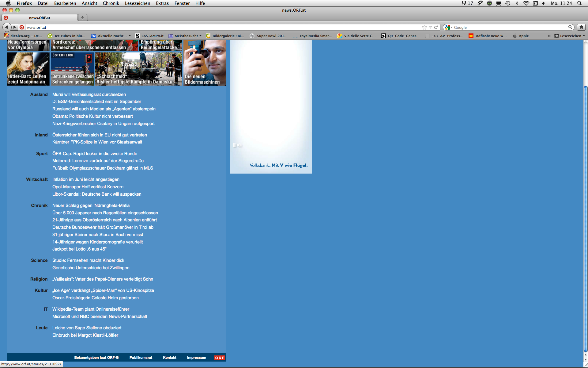Click the page's vertical scrollbar thumb
Screen dimensions: 588x368
point(586,219)
